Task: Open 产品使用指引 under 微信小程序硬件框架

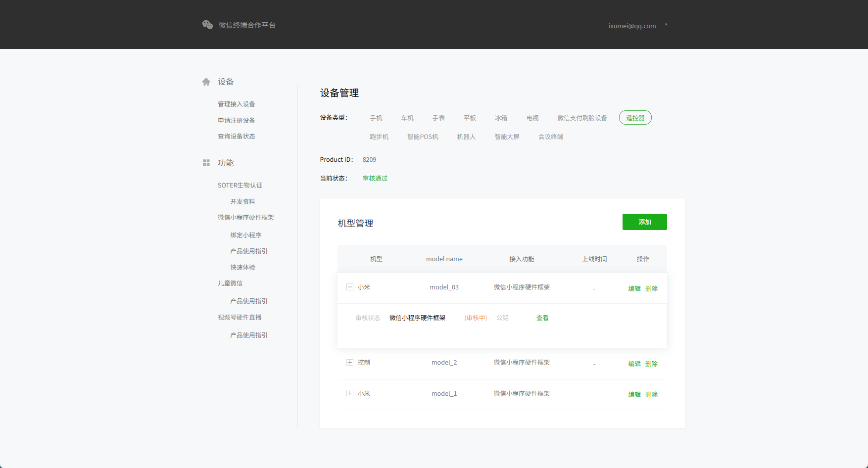Action: coord(249,251)
